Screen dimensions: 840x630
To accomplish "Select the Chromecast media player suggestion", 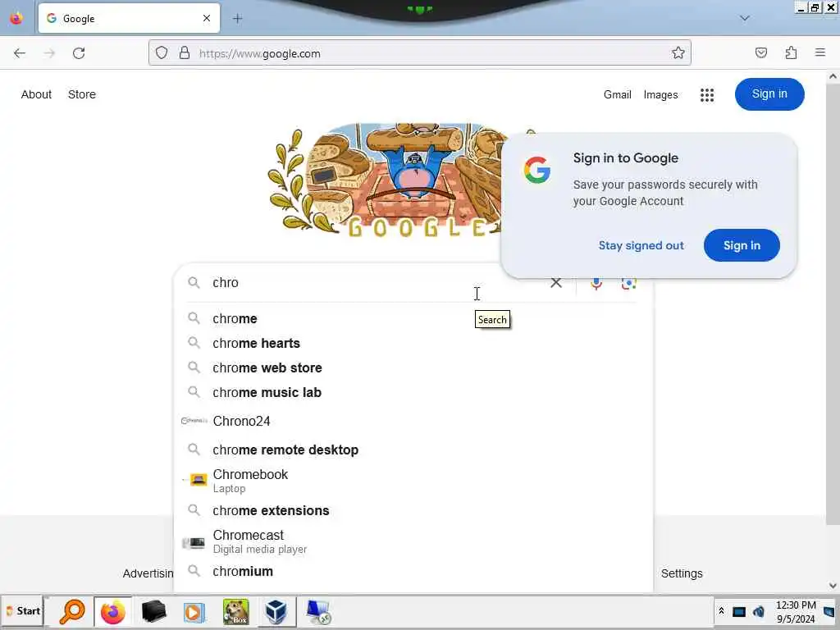I will coord(413,541).
